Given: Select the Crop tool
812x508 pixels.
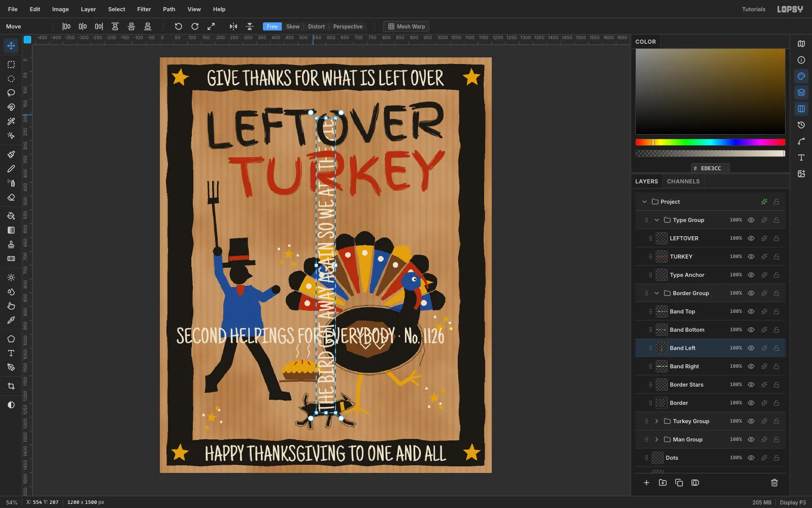Looking at the screenshot, I should (x=11, y=386).
